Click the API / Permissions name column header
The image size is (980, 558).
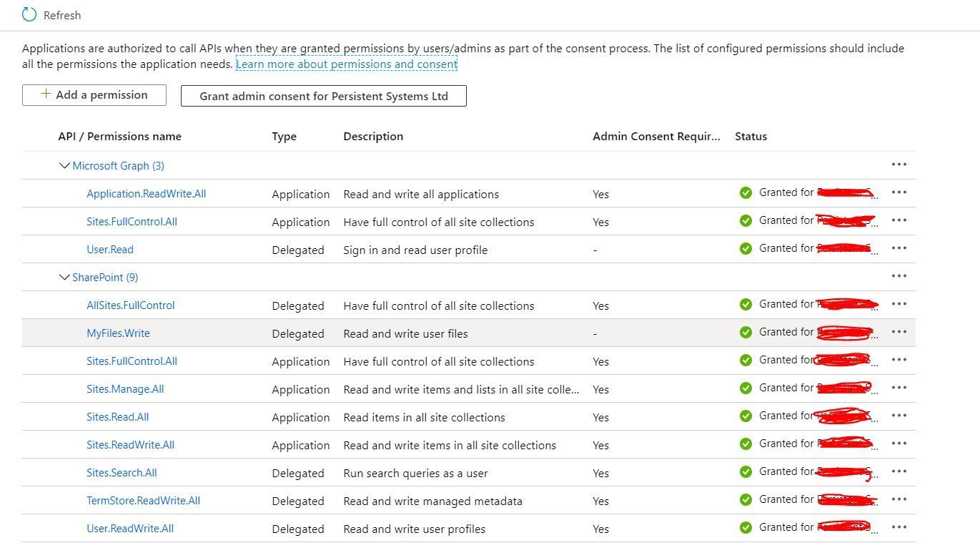[x=119, y=136]
